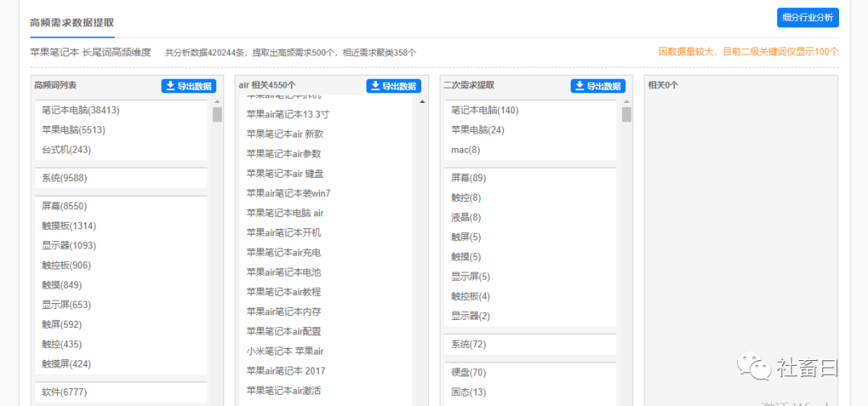Screen dimensions: 868x406
Task: Select 触摸板(1314) keyword
Action: 69,226
